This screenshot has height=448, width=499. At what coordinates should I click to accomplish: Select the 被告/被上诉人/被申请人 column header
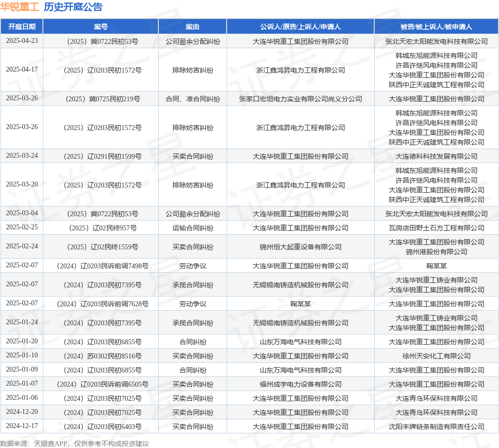click(x=436, y=27)
